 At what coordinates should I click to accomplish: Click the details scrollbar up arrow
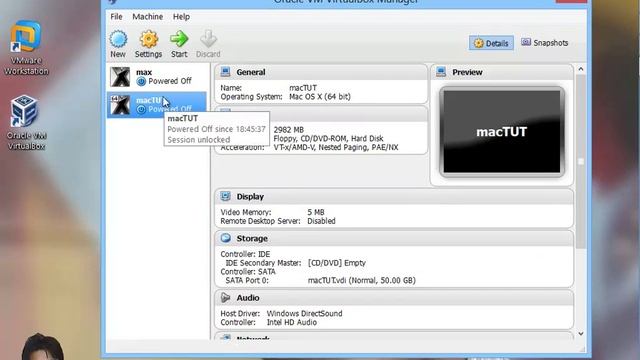tap(581, 69)
